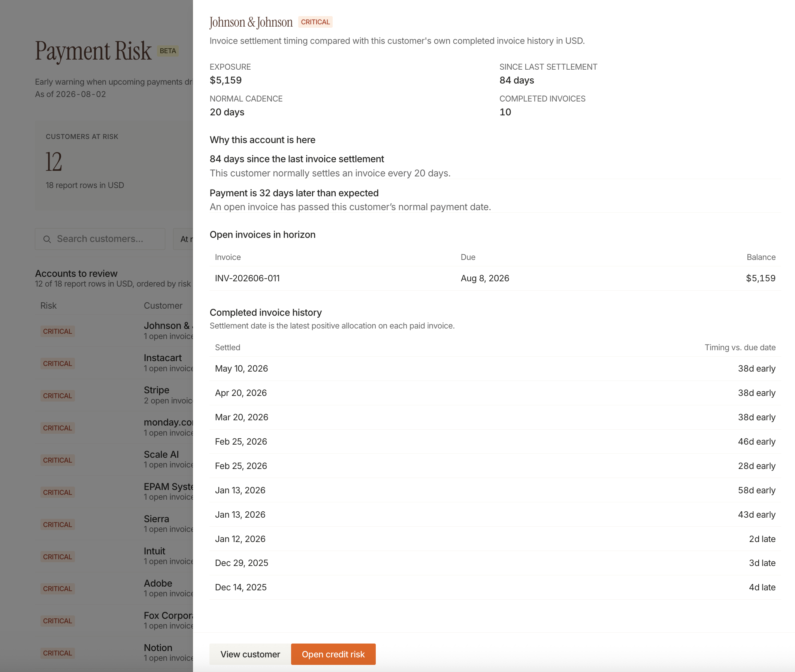Click the 43d early timing value
Screen dimensions: 795x672
coord(756,515)
